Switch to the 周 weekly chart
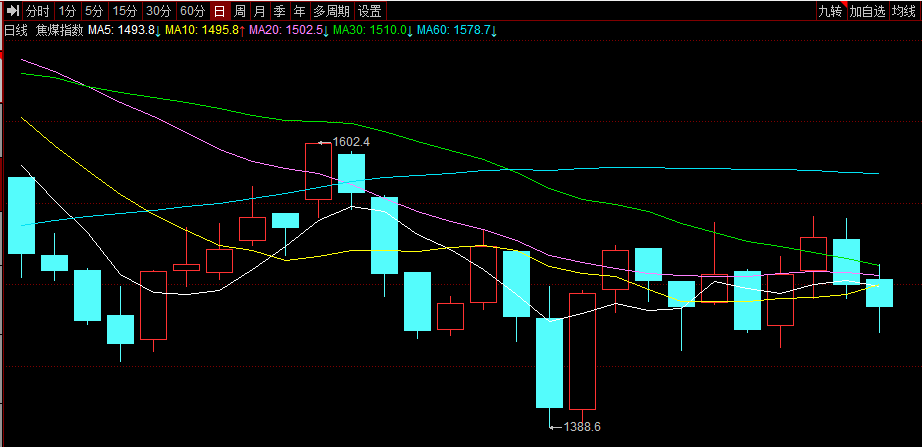Screen dimensions: 922x447 (x=239, y=11)
